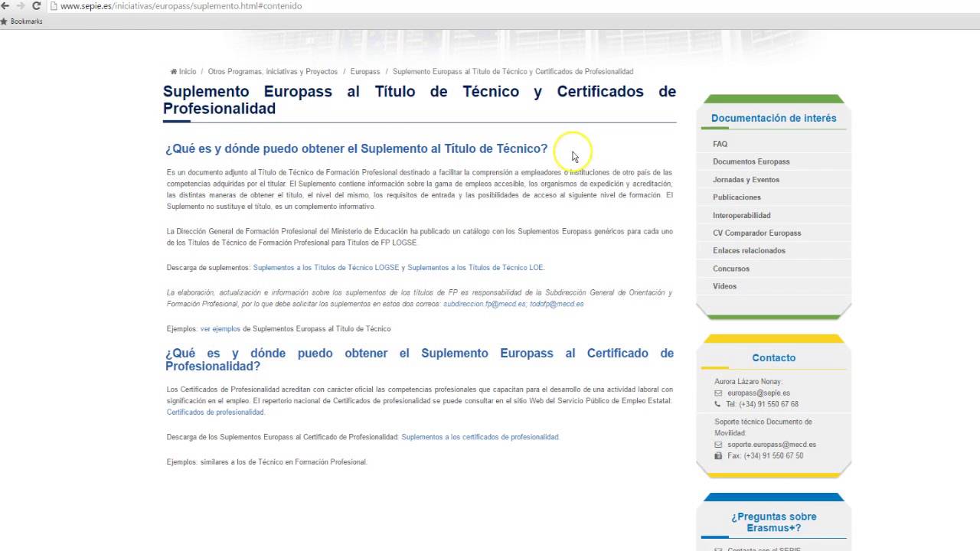Click the Bookmarks star icon
This screenshot has width=980, height=551.
(x=4, y=21)
